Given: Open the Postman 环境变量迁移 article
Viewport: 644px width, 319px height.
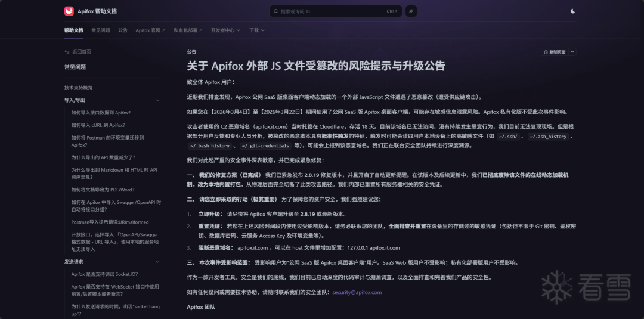Looking at the screenshot, I should 107,141.
